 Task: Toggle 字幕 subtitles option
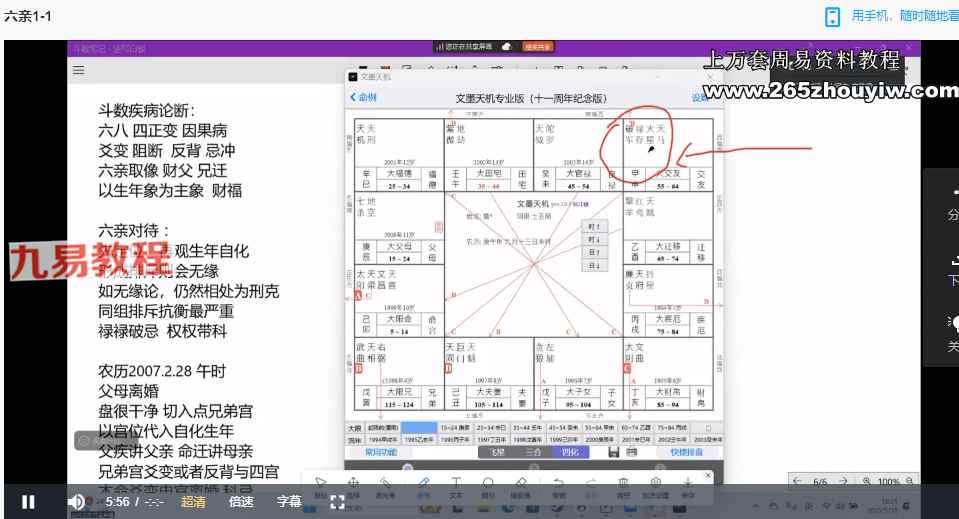pyautogui.click(x=289, y=502)
